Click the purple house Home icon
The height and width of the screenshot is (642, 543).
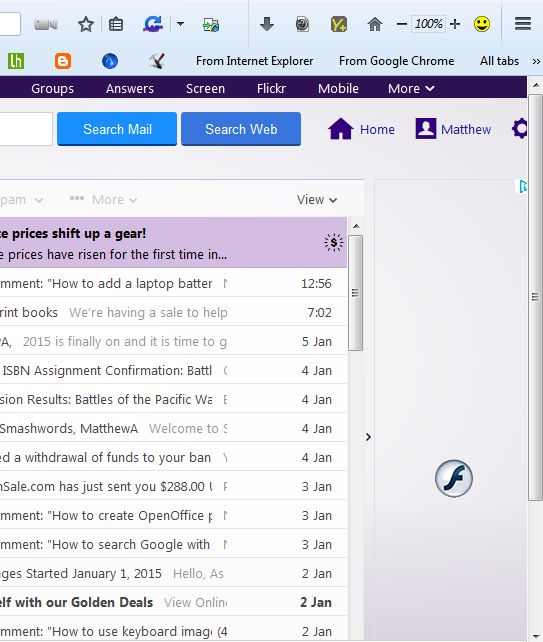[340, 129]
